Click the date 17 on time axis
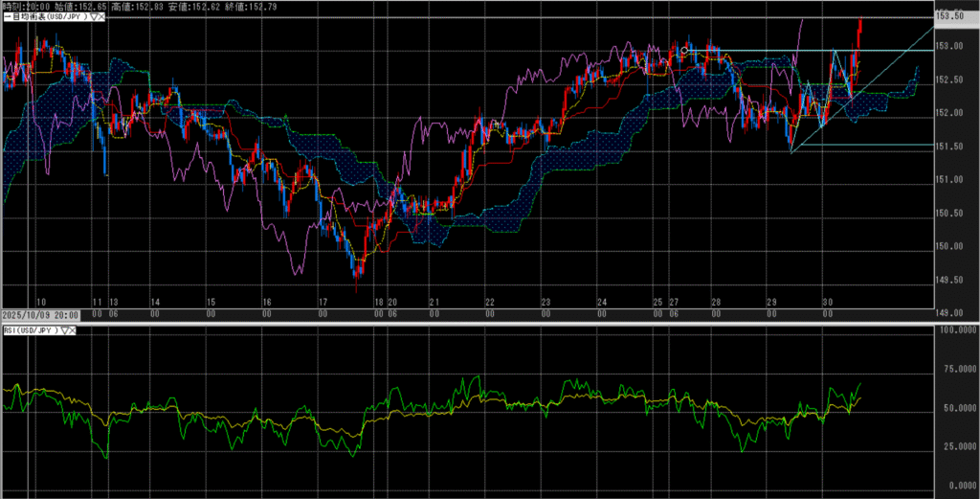 tap(324, 301)
